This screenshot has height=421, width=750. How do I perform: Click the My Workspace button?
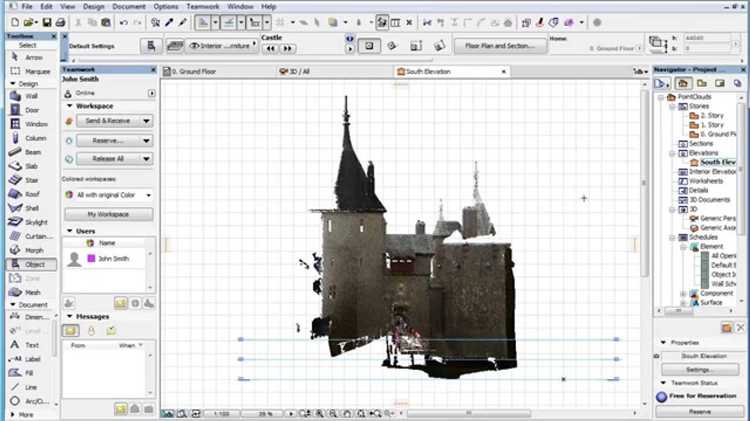click(x=108, y=214)
